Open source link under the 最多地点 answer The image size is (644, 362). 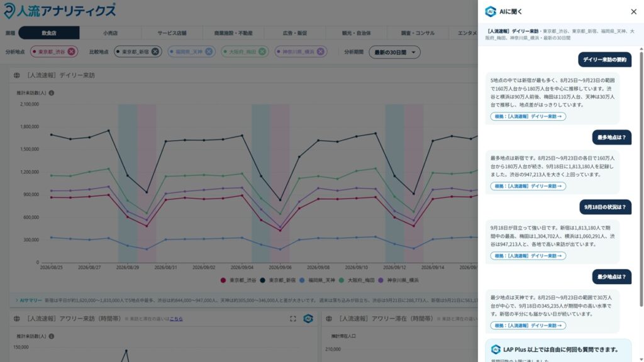(x=528, y=186)
